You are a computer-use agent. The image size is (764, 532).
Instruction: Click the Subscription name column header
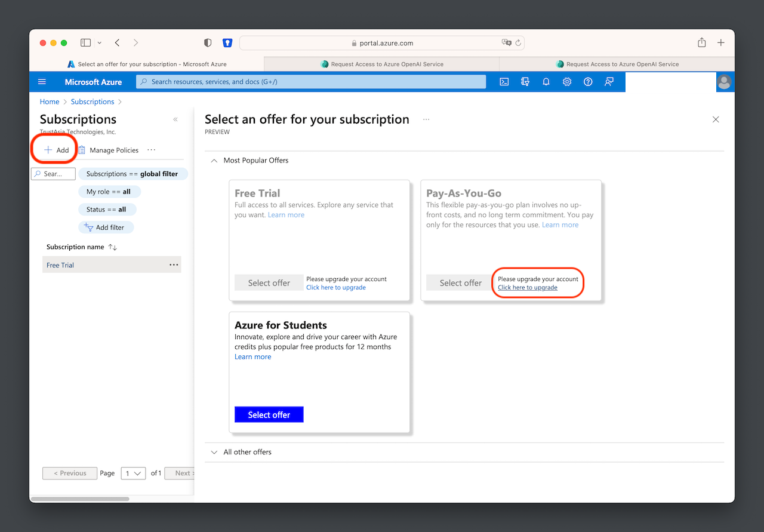point(75,247)
